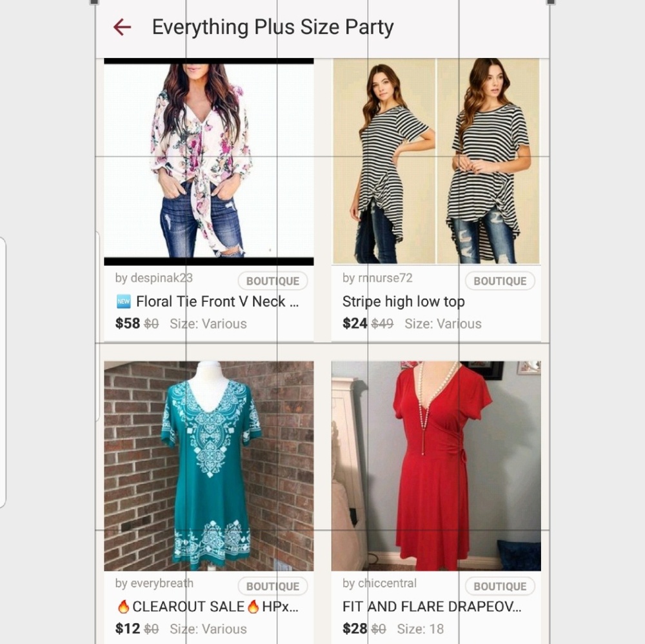Open the CLEAROUT SALE listing title

tap(208, 607)
